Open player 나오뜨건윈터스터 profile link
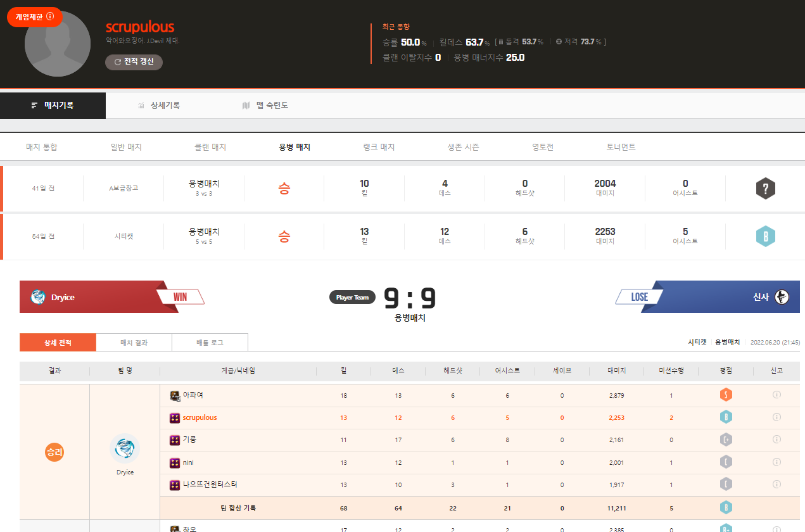This screenshot has height=532, width=805. [210, 484]
